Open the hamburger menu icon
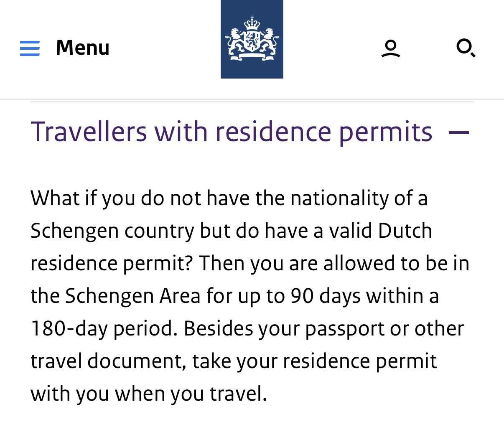This screenshot has height=427, width=504. [30, 48]
